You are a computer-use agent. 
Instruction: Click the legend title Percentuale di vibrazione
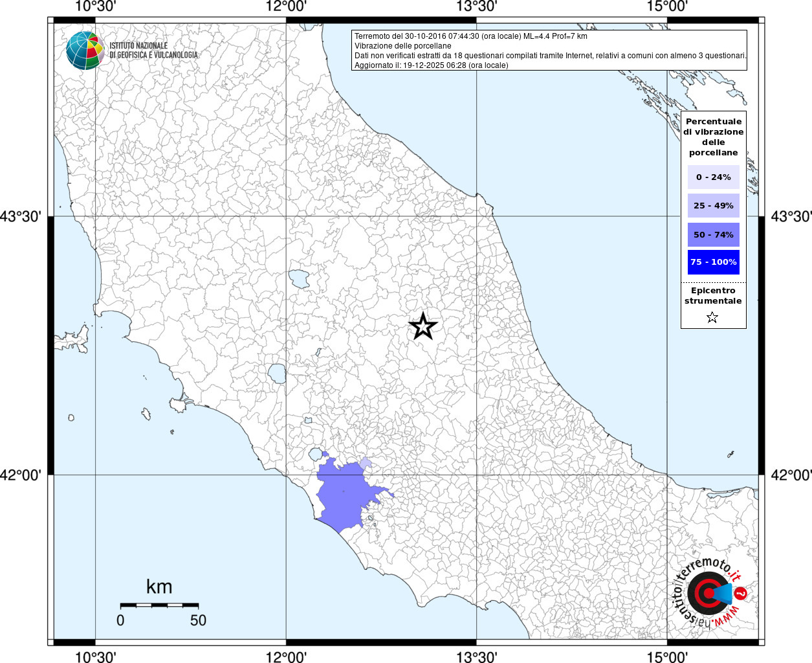click(714, 137)
